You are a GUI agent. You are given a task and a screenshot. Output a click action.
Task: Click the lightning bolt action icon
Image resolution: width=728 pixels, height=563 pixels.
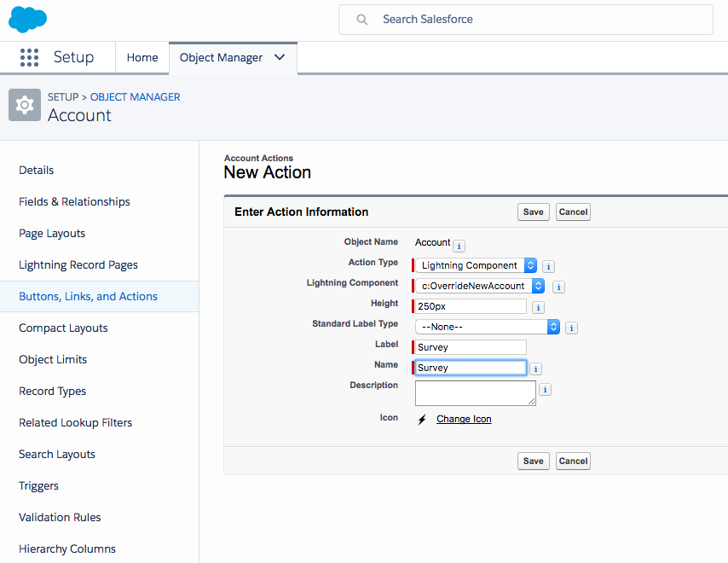click(x=422, y=420)
